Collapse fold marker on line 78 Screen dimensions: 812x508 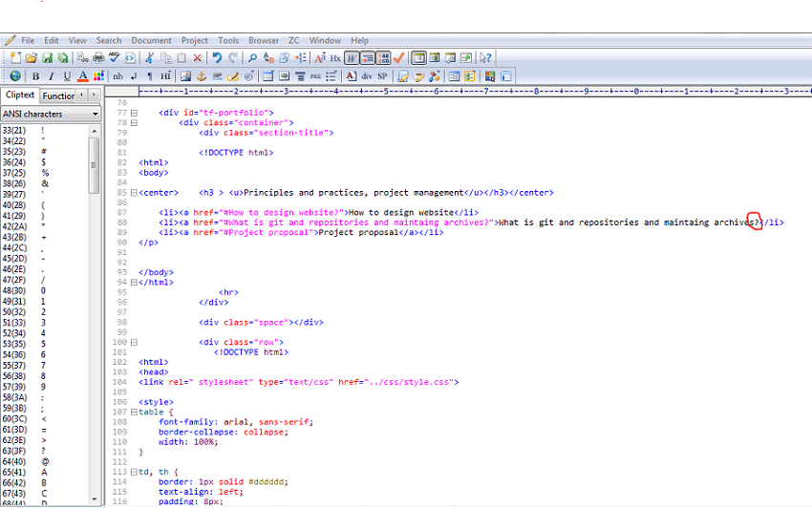(x=134, y=123)
